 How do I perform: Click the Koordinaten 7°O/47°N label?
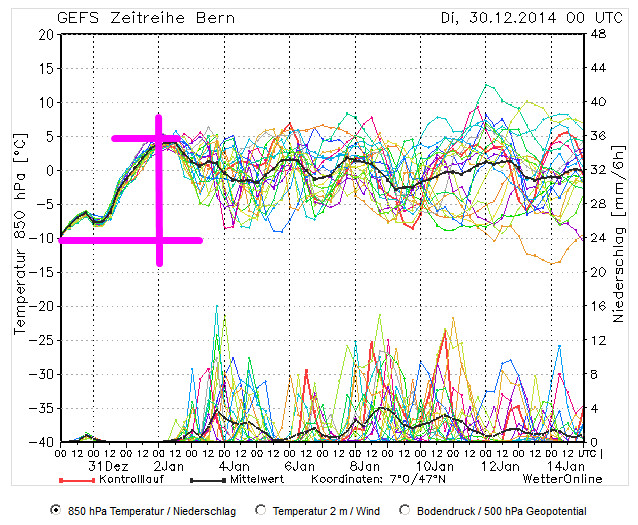click(x=375, y=479)
